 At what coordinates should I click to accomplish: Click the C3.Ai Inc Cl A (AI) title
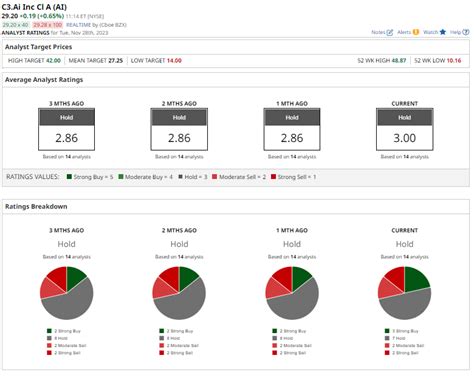34,7
